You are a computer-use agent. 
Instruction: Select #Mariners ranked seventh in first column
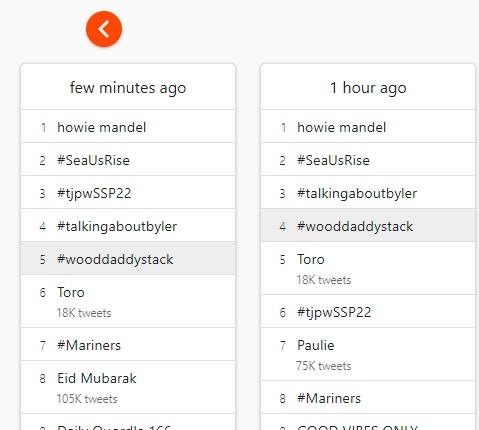pyautogui.click(x=128, y=344)
